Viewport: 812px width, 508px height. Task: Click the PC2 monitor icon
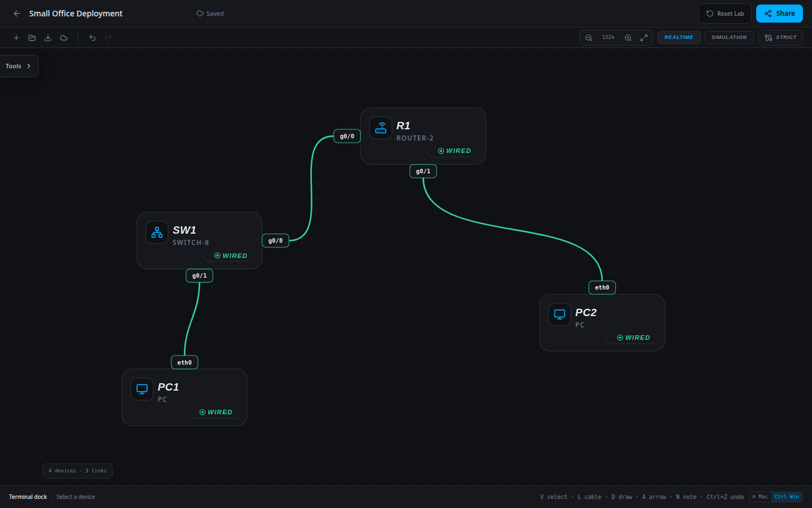(x=559, y=314)
